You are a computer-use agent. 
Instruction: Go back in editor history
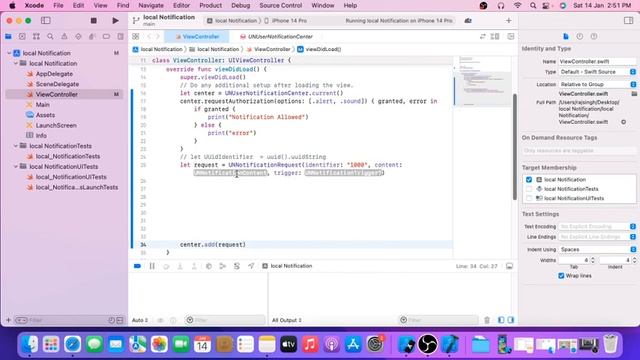coord(149,36)
